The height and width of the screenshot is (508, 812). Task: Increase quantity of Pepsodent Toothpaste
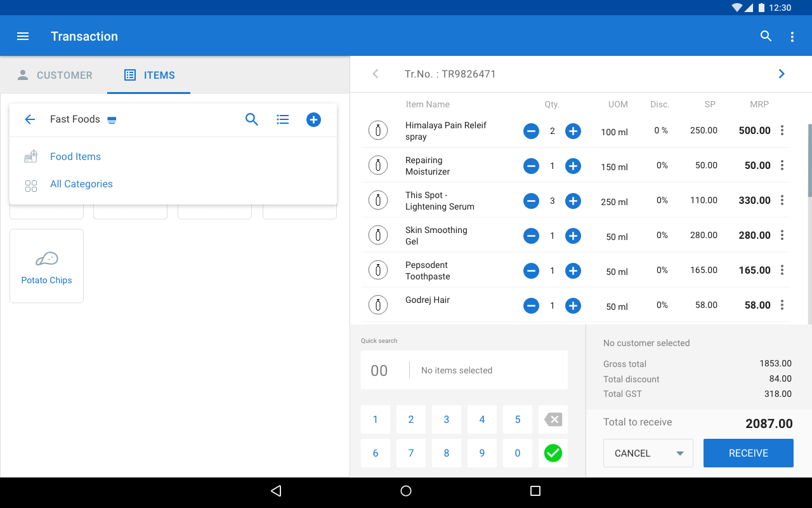coord(573,271)
